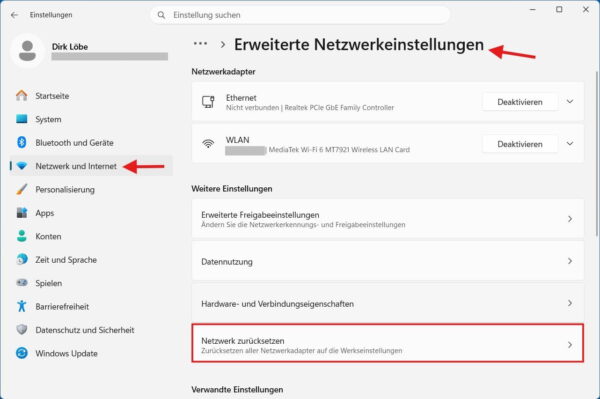Image resolution: width=600 pixels, height=399 pixels.
Task: Click the Konten person icon
Action: point(22,236)
